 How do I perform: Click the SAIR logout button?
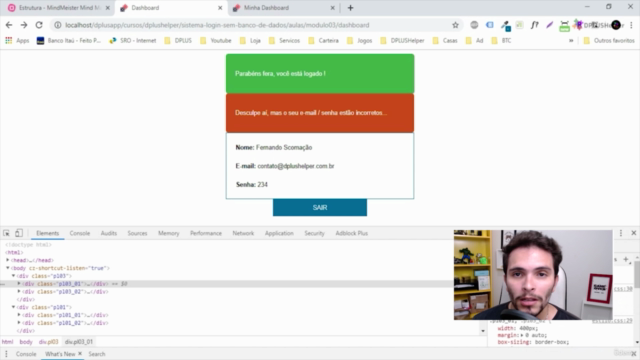320,207
